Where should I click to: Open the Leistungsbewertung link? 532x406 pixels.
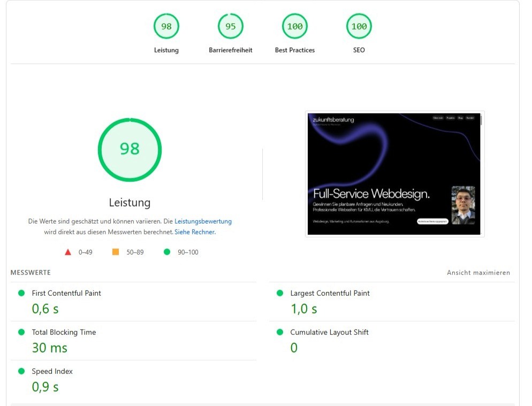click(x=203, y=221)
